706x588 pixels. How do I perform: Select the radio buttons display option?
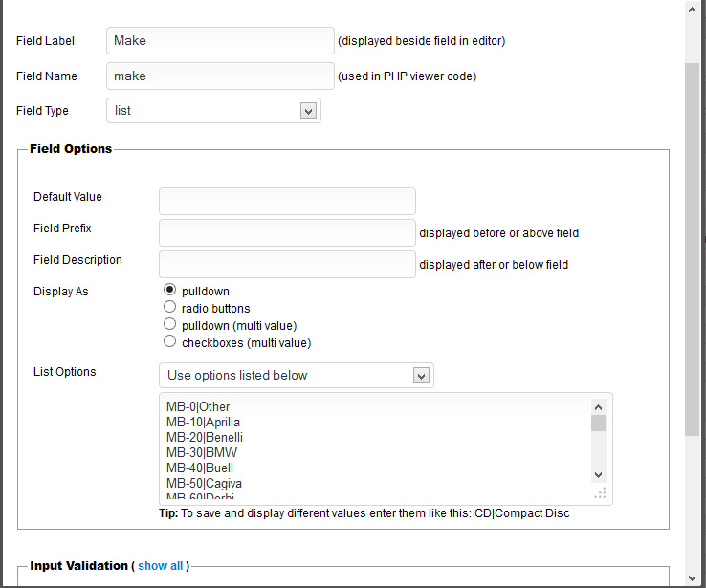click(x=170, y=308)
